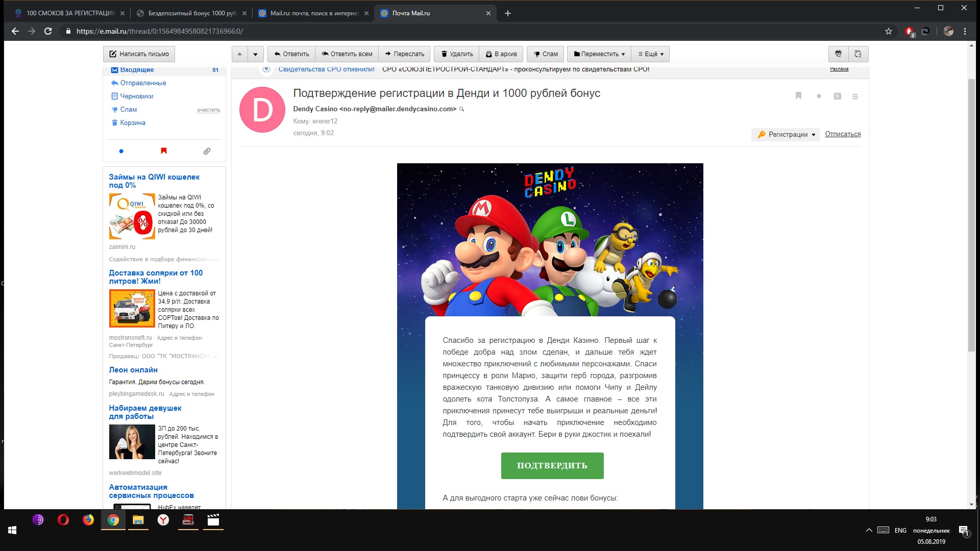Open File Explorer from taskbar
Image resolution: width=980 pixels, height=551 pixels.
pyautogui.click(x=138, y=520)
